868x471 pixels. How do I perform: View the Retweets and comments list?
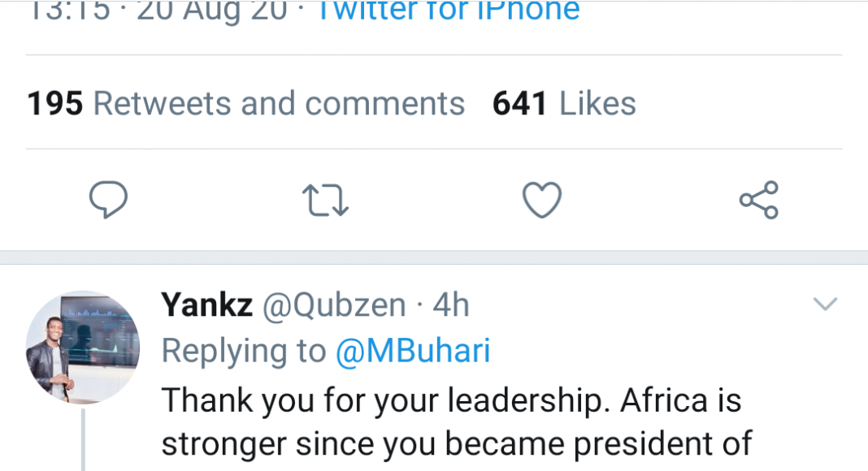(x=279, y=104)
